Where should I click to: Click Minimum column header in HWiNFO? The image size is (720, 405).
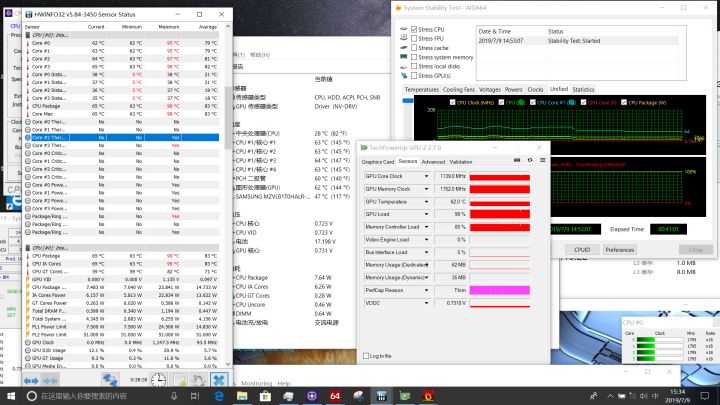[131, 27]
